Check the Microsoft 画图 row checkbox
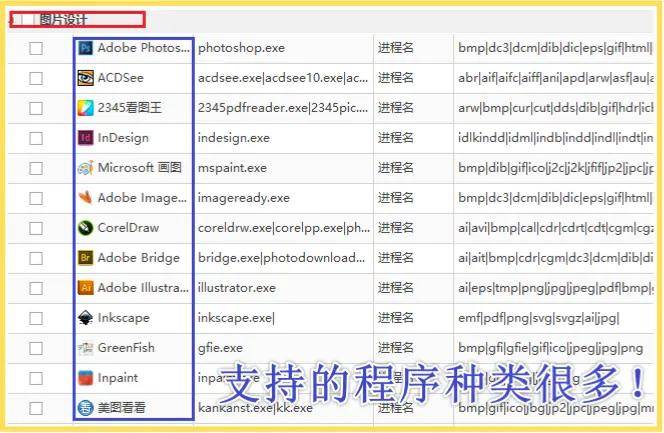664x433 pixels. coord(36,168)
